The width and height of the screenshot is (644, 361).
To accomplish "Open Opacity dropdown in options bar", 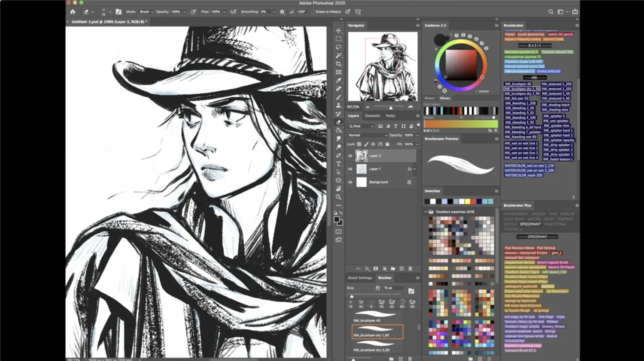I will tap(185, 12).
